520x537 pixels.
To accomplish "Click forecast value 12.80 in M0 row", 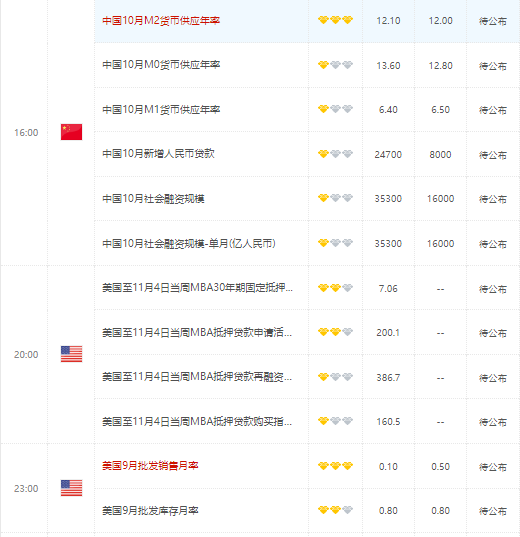I will [x=441, y=65].
